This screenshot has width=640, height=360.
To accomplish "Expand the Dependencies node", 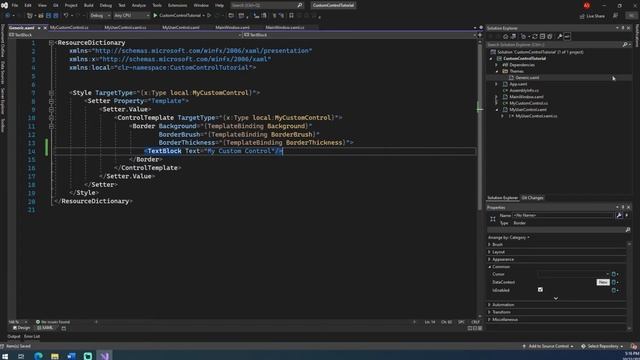I will (x=496, y=65).
